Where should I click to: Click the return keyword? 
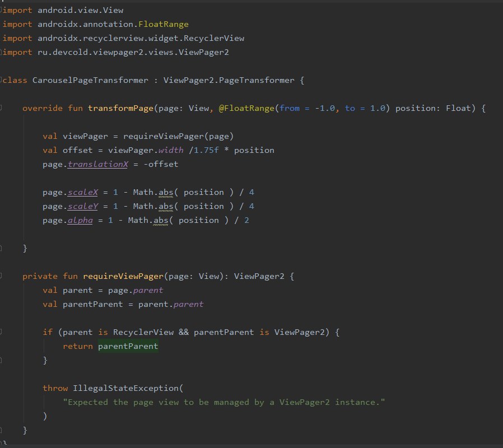(78, 346)
